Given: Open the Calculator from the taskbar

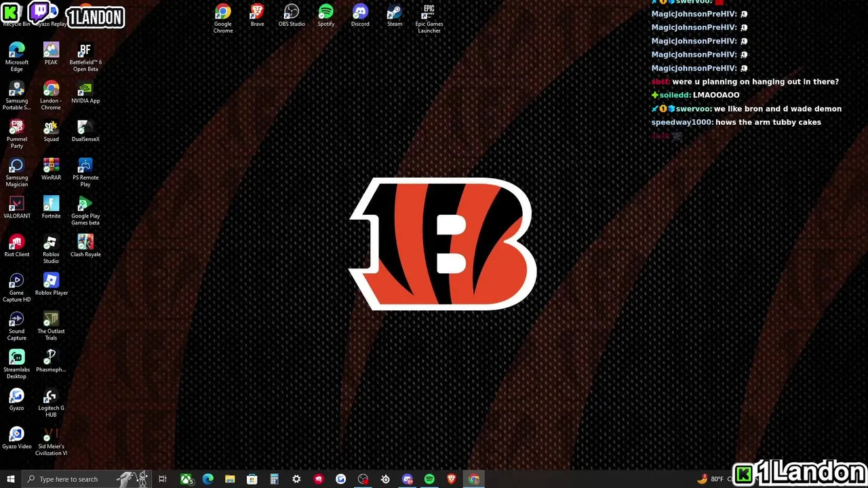Looking at the screenshot, I should pyautogui.click(x=274, y=479).
